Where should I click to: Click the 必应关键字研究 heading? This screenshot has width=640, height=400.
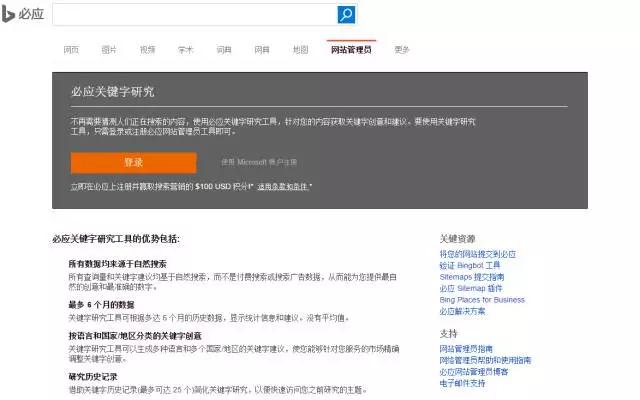[113, 91]
